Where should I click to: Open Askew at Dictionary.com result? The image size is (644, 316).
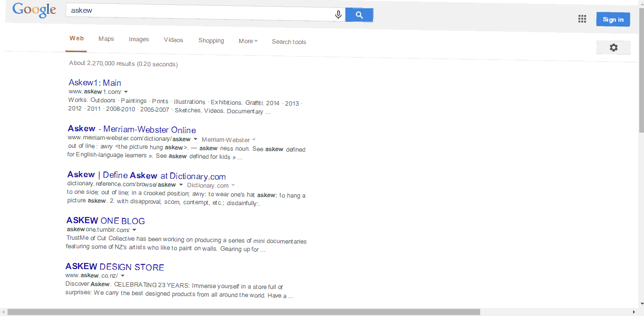click(x=146, y=175)
